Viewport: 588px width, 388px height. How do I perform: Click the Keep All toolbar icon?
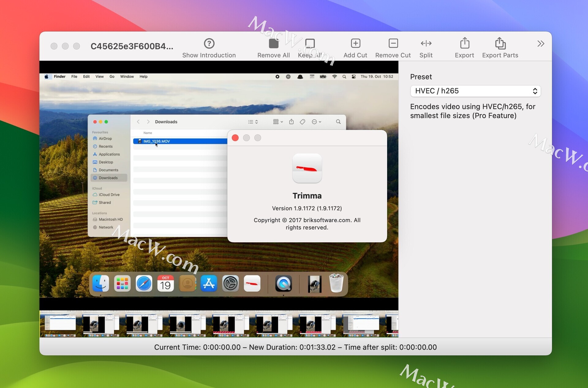tap(310, 43)
